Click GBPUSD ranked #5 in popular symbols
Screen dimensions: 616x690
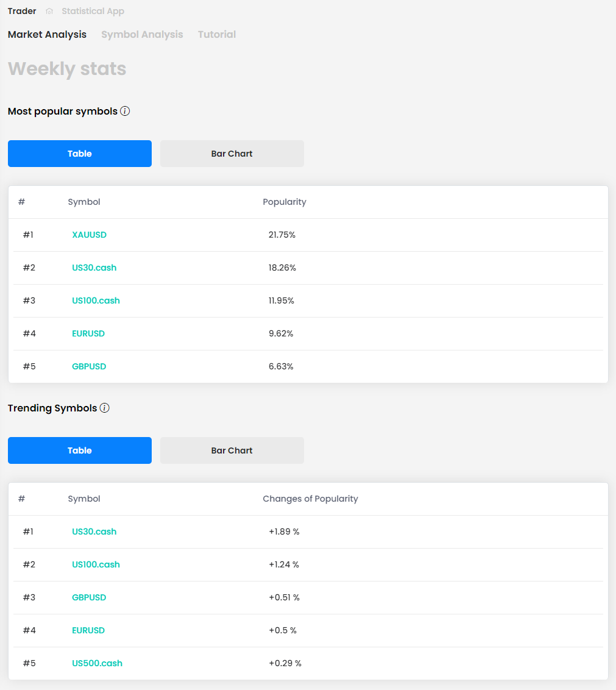pyautogui.click(x=89, y=366)
